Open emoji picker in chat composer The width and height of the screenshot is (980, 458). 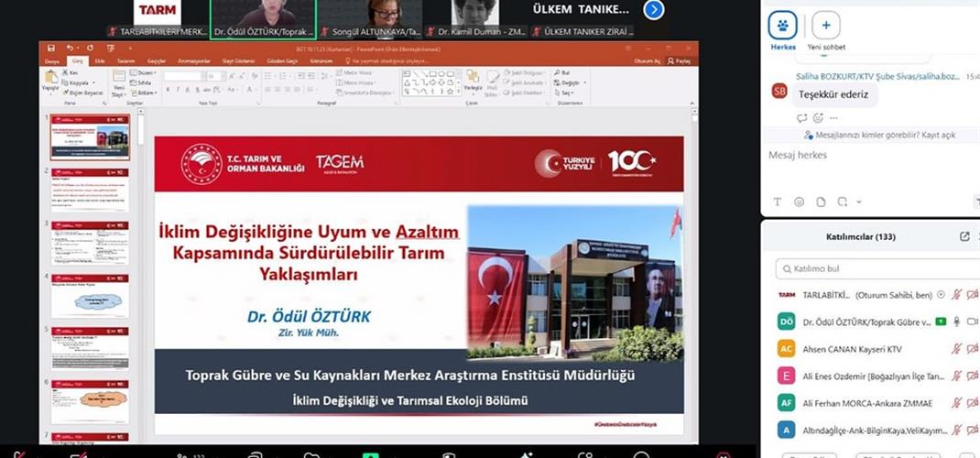tap(800, 202)
